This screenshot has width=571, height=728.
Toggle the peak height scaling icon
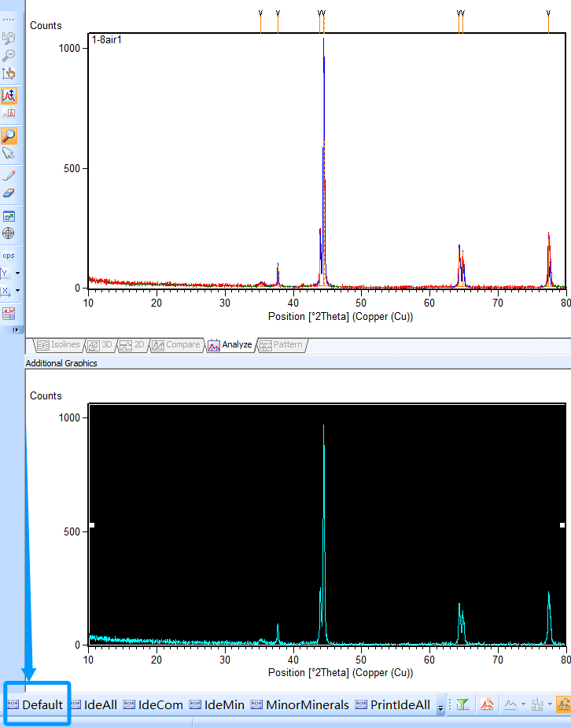[x=9, y=96]
